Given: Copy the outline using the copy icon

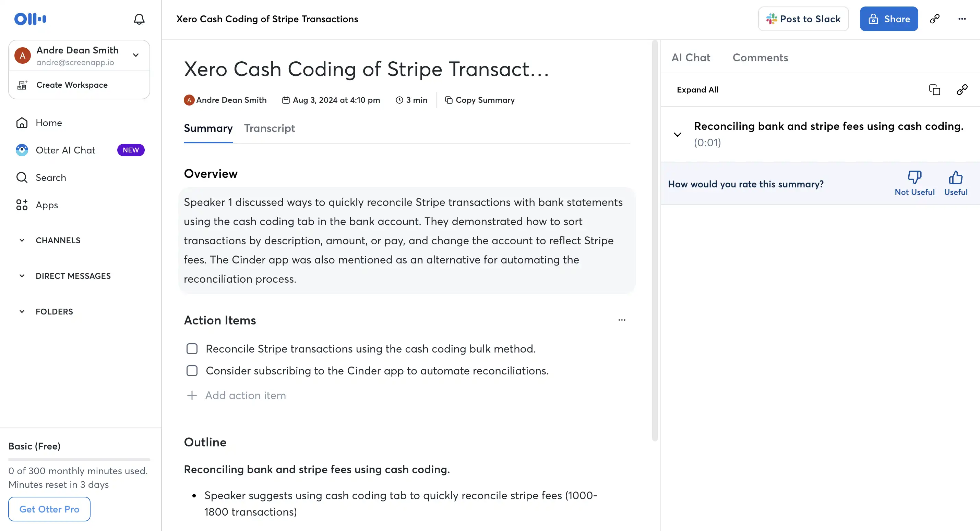Looking at the screenshot, I should pyautogui.click(x=934, y=90).
